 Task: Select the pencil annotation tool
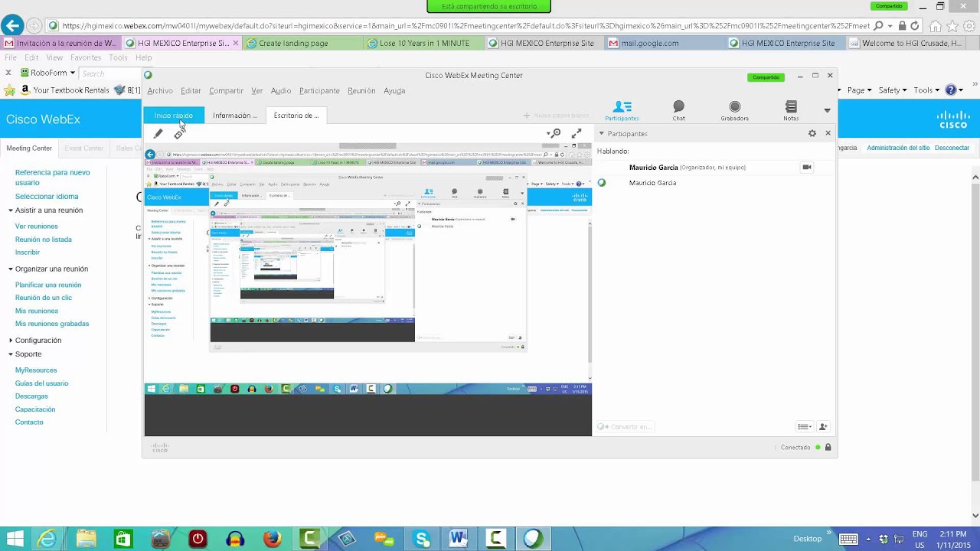(158, 134)
